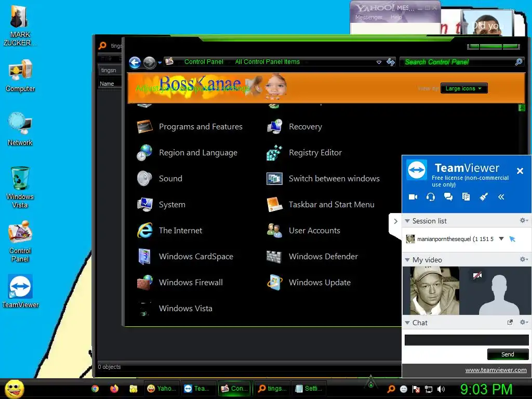The image size is (532, 399).
Task: Open the smiley Start button
Action: point(14,389)
